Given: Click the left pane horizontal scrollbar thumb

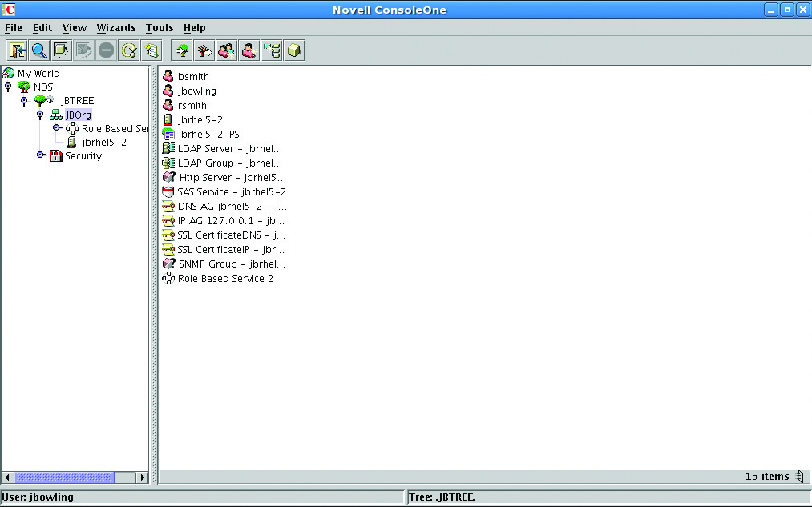Looking at the screenshot, I should (x=64, y=477).
